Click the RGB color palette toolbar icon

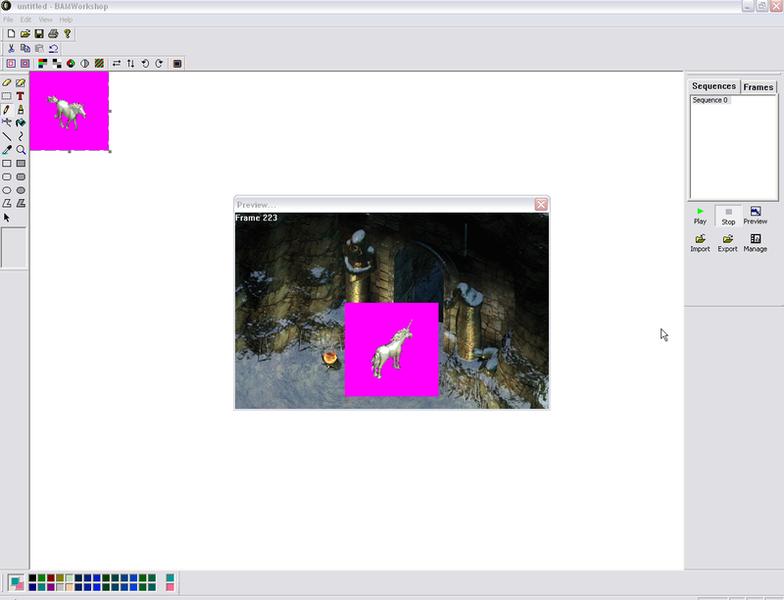[42, 64]
